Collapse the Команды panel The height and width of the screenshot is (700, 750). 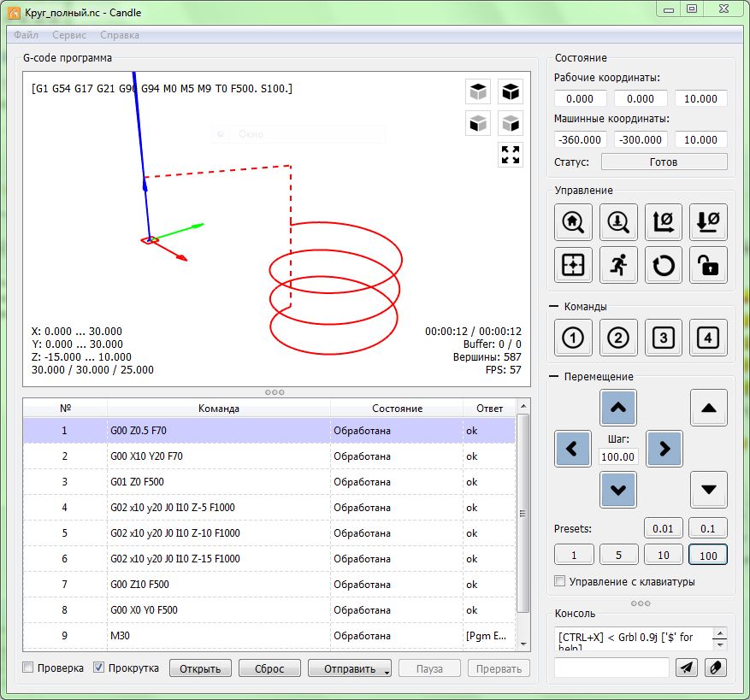553,306
